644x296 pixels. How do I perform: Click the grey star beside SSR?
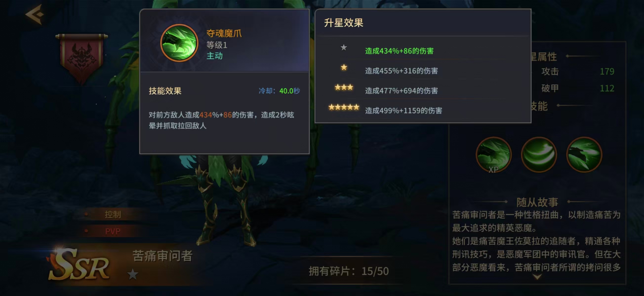(x=133, y=275)
